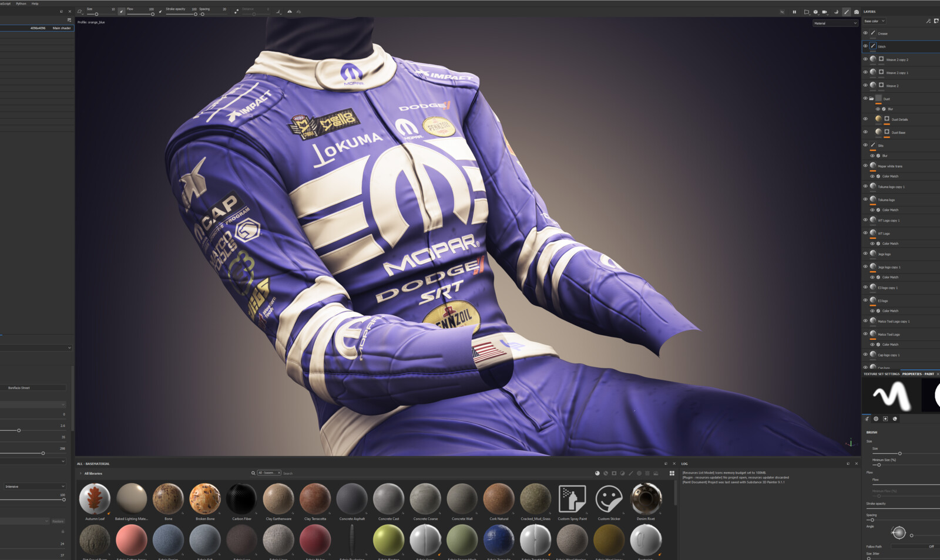Viewport: 940px width, 560px height.
Task: Hide the Mopar white trans layer
Action: click(865, 166)
